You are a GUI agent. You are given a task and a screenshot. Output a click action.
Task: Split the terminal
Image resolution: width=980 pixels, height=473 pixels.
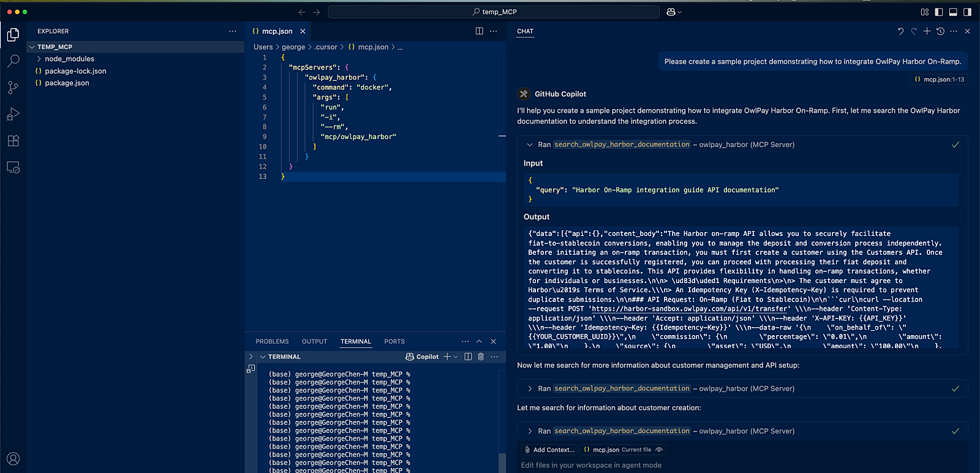[x=468, y=357]
